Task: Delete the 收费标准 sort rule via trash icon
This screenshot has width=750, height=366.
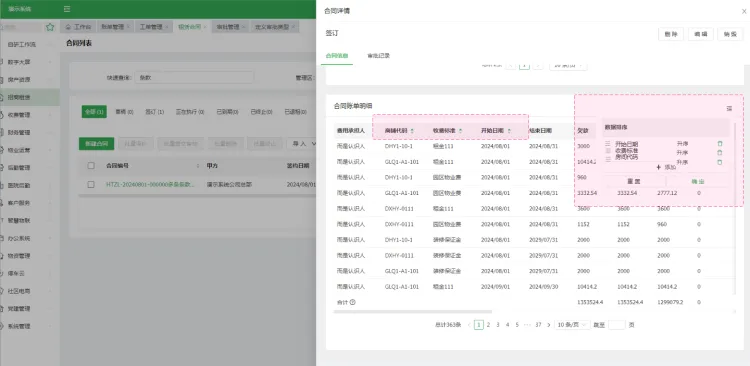Action: pos(720,153)
